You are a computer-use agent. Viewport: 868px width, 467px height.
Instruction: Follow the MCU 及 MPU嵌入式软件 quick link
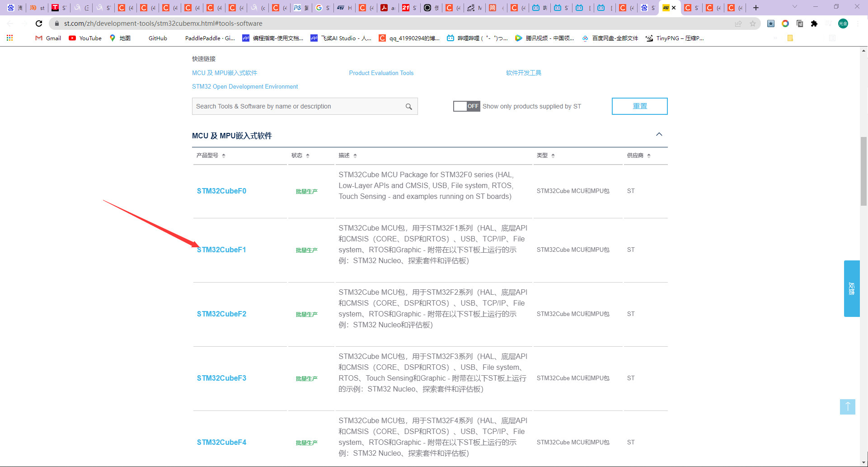coord(225,73)
